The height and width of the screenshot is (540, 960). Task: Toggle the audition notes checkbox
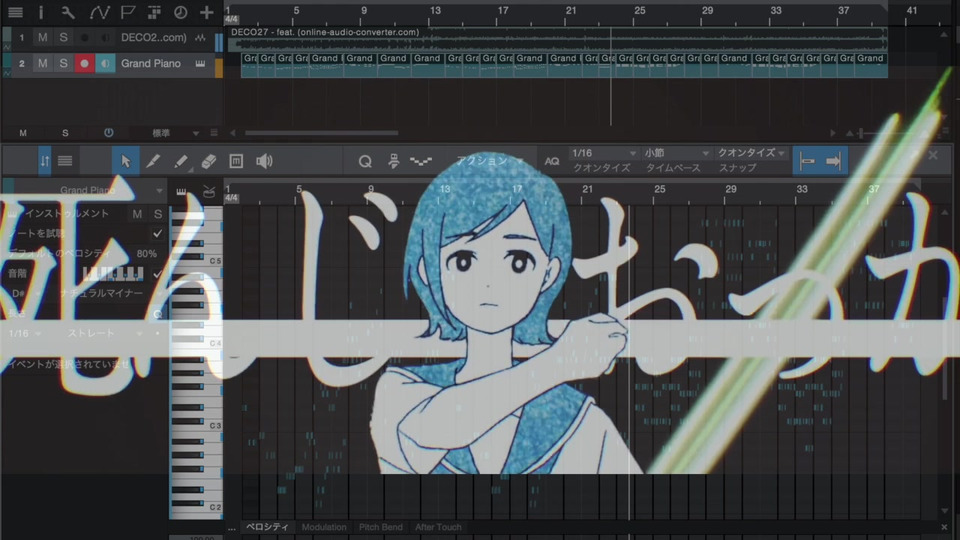[157, 233]
